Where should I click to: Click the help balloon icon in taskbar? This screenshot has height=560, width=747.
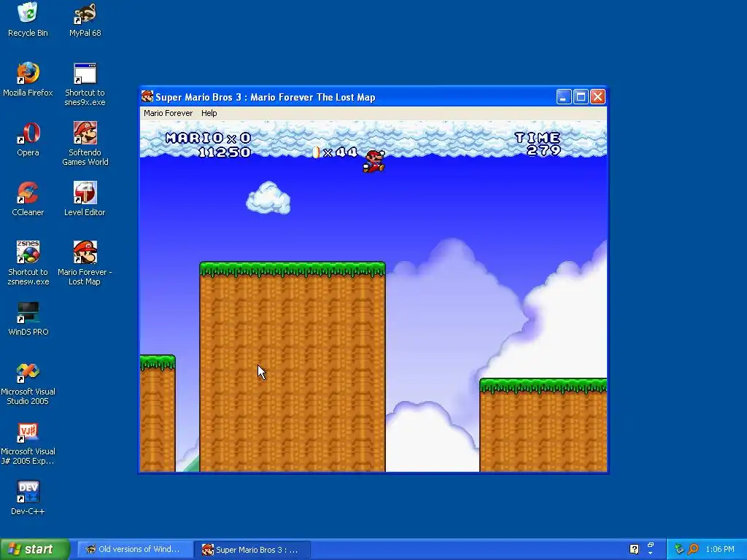pyautogui.click(x=634, y=549)
